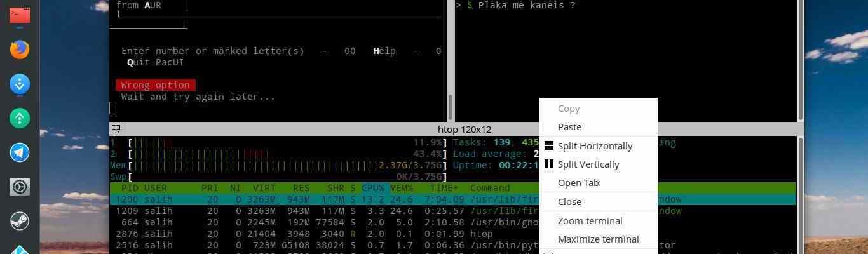The image size is (868, 254).
Task: Sort htop by the SHR column header
Action: (336, 188)
